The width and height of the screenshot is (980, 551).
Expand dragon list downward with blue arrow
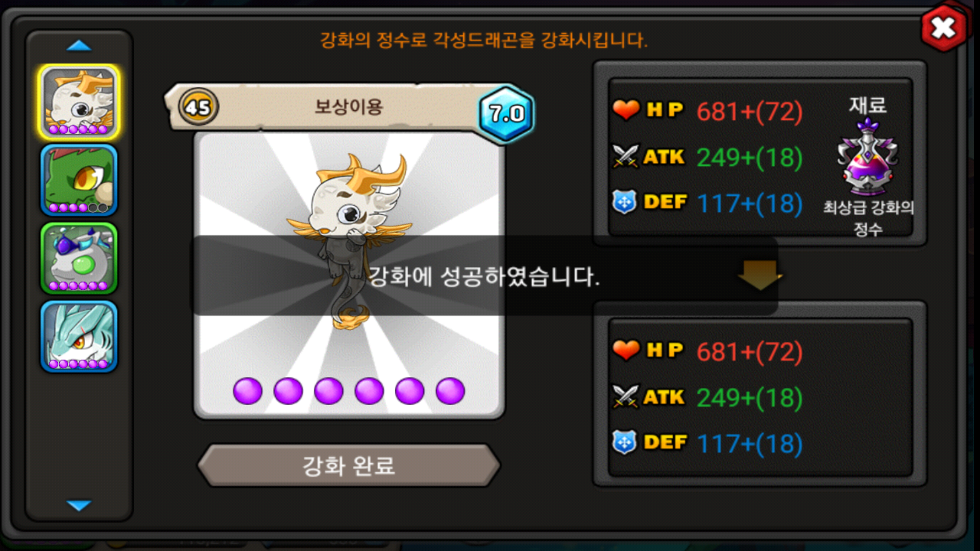(79, 505)
